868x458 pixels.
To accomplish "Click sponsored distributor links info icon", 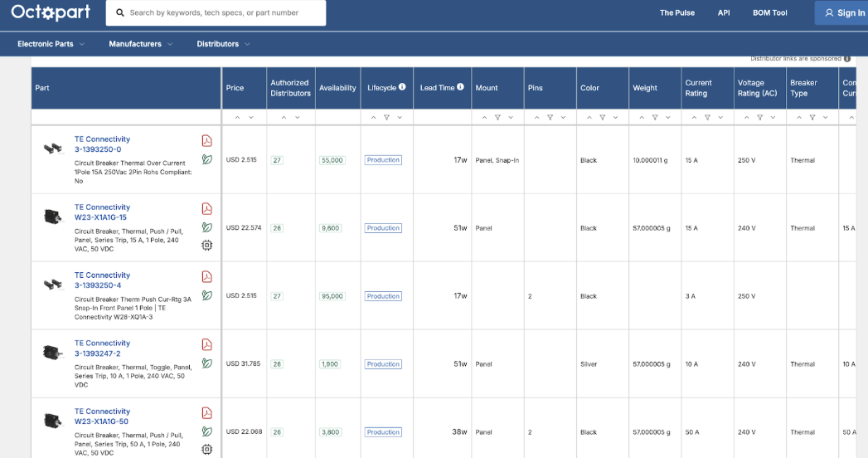I will [x=847, y=59].
